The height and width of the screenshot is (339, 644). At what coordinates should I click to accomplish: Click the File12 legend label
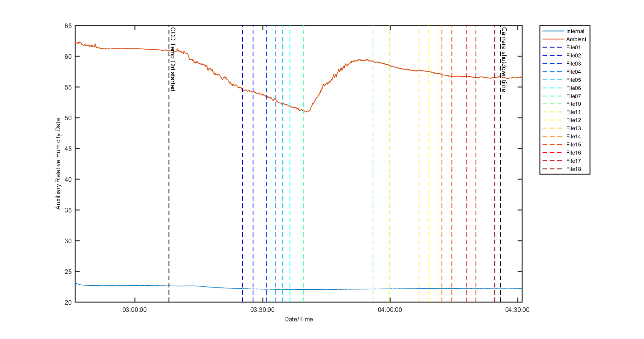573,120
